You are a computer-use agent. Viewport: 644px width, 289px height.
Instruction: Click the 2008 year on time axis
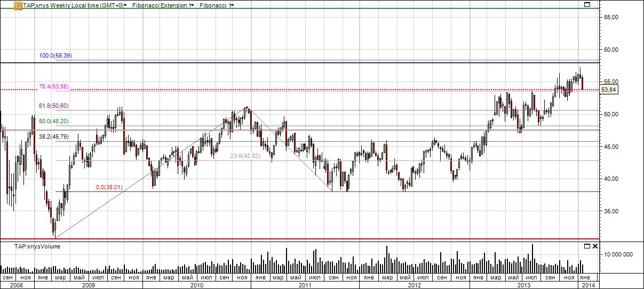click(17, 285)
